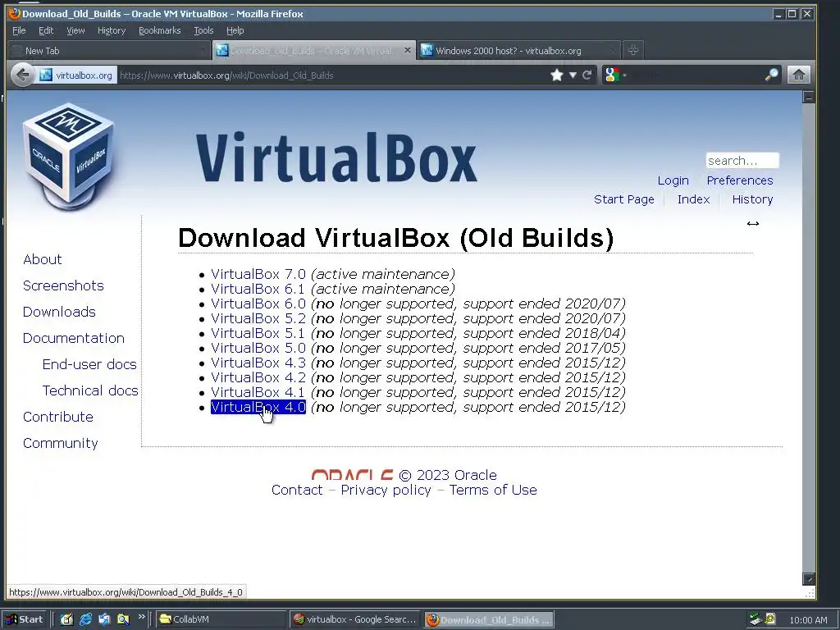Click the network tray icon in system tray

(756, 619)
